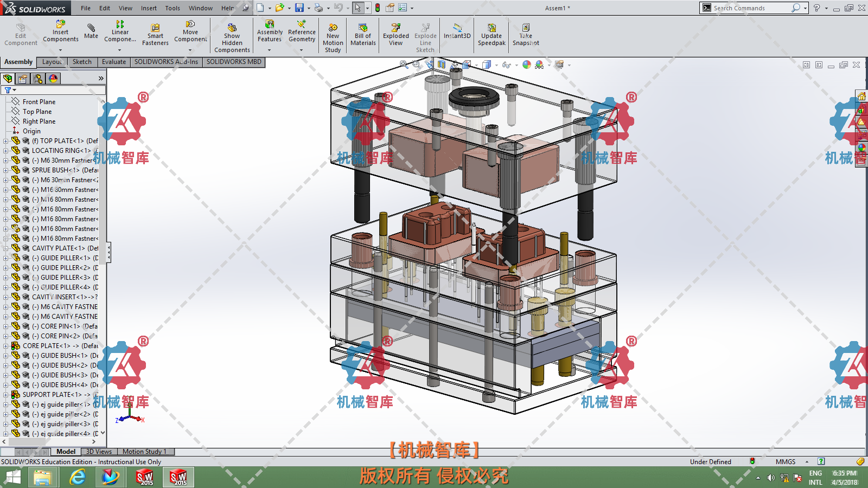The image size is (868, 488).
Task: Switch to SOLIDWORKS MBD tab
Action: [x=234, y=62]
